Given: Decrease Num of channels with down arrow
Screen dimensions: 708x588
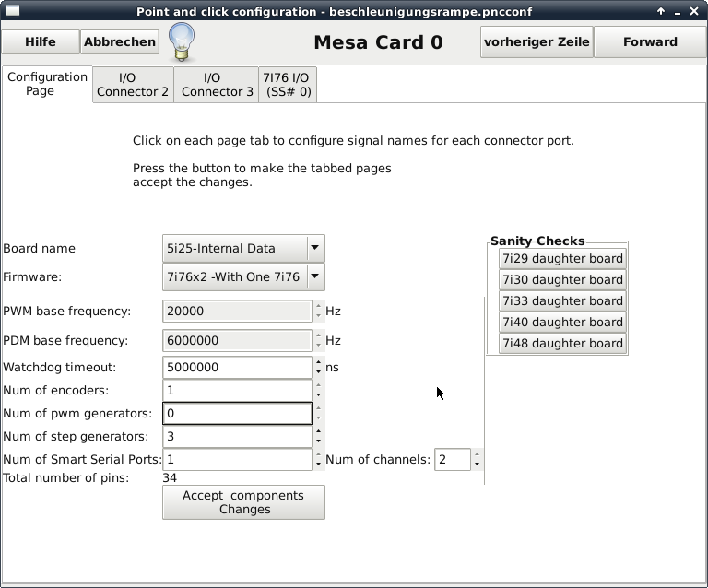Looking at the screenshot, I should [x=478, y=465].
